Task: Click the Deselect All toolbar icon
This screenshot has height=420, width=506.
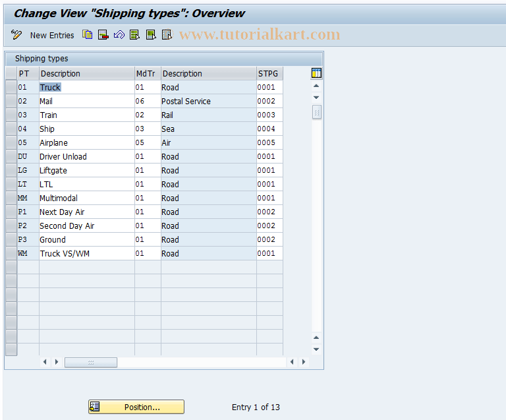Action: pyautogui.click(x=167, y=34)
